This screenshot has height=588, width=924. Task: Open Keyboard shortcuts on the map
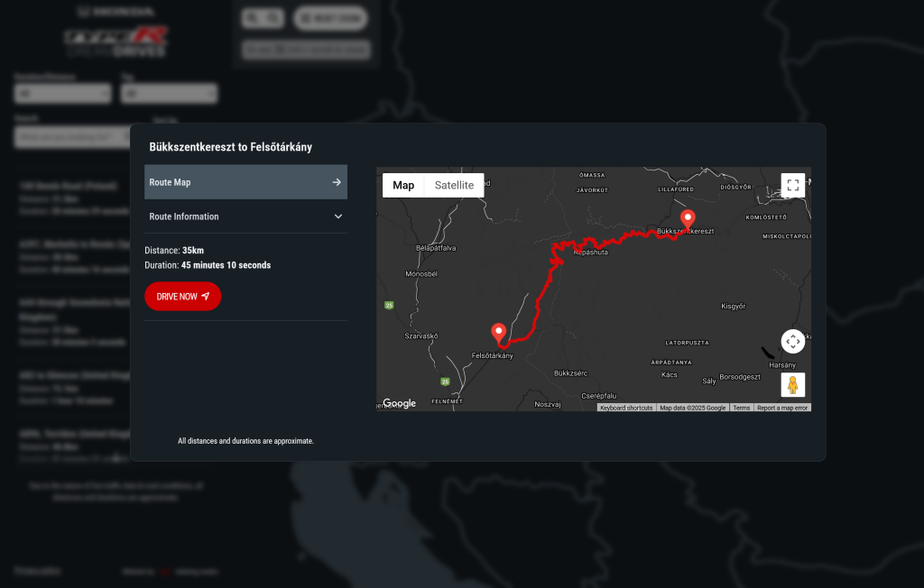[x=626, y=408]
